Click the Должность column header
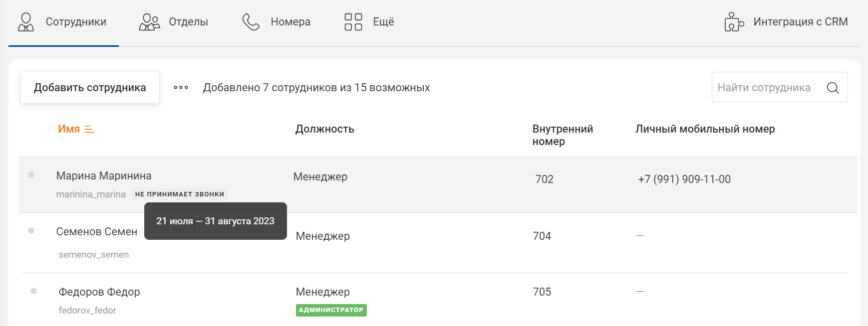The width and height of the screenshot is (868, 326). click(x=325, y=129)
